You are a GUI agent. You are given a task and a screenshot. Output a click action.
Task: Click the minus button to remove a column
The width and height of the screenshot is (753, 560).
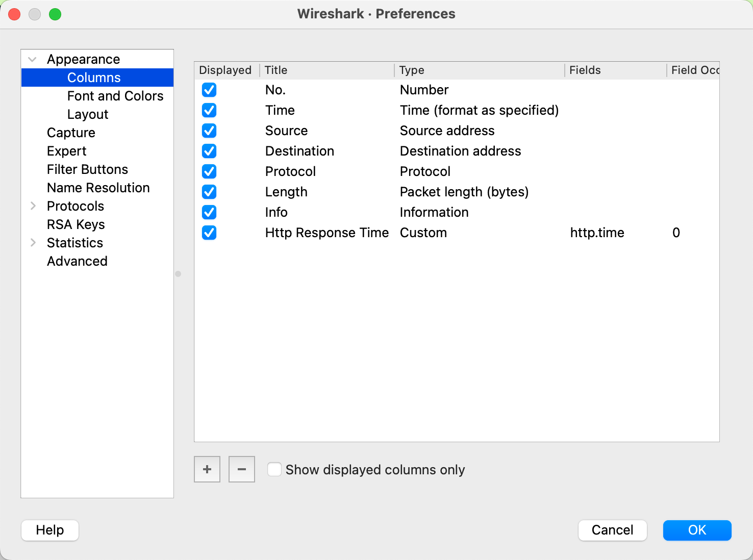(242, 469)
